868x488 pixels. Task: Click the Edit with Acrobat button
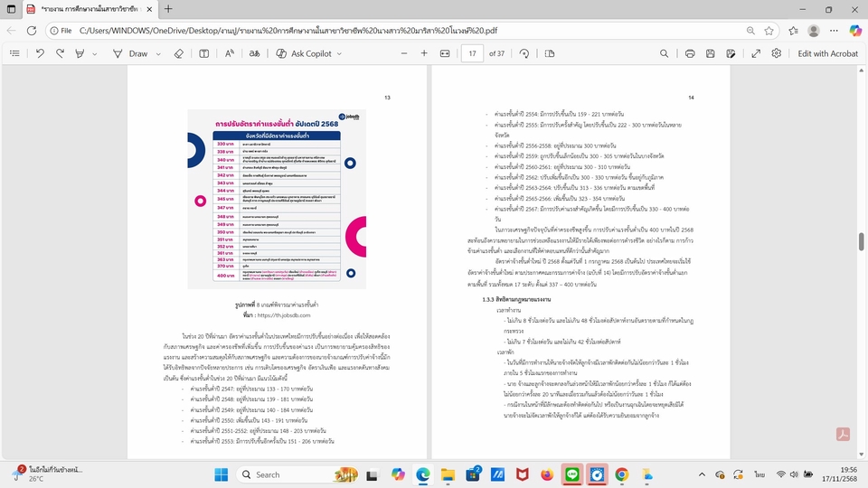click(827, 53)
